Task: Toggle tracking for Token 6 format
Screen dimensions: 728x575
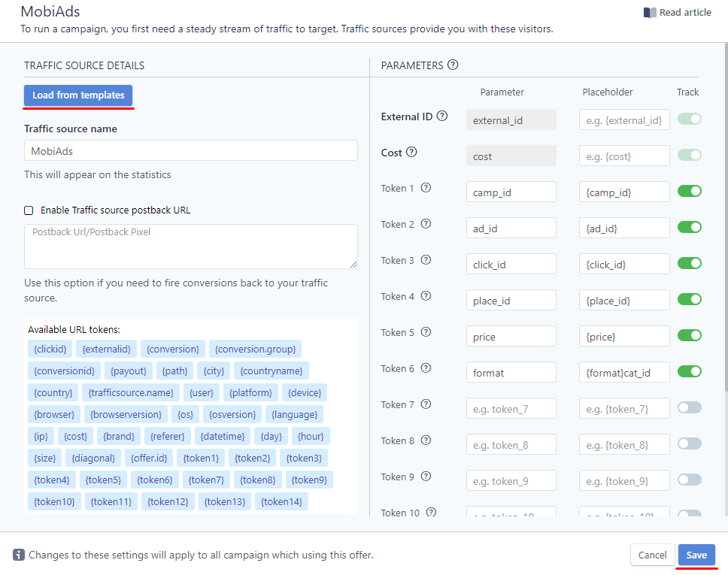Action: (690, 371)
